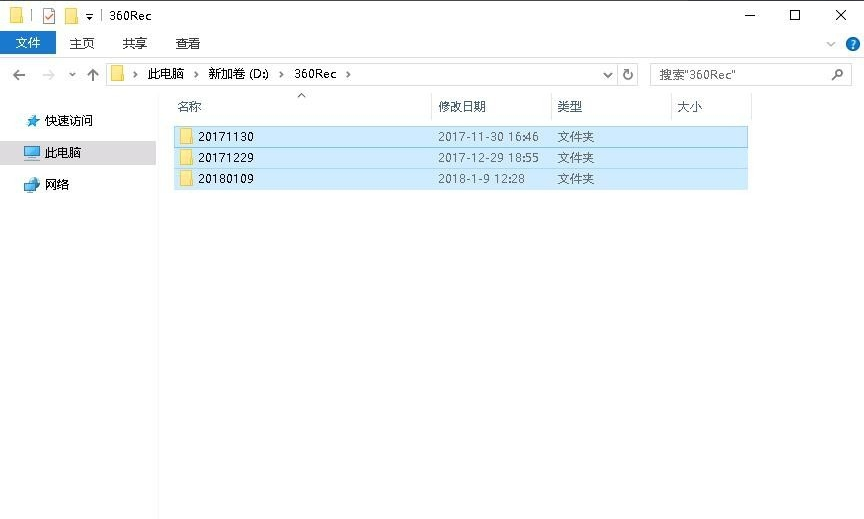
Task: Open the 文件 menu
Action: point(28,43)
